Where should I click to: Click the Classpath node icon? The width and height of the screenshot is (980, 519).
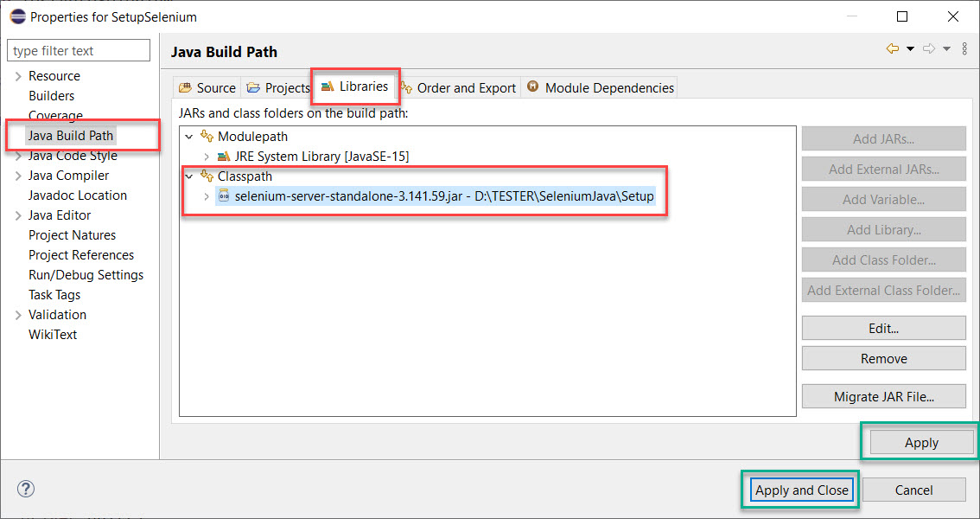(207, 176)
